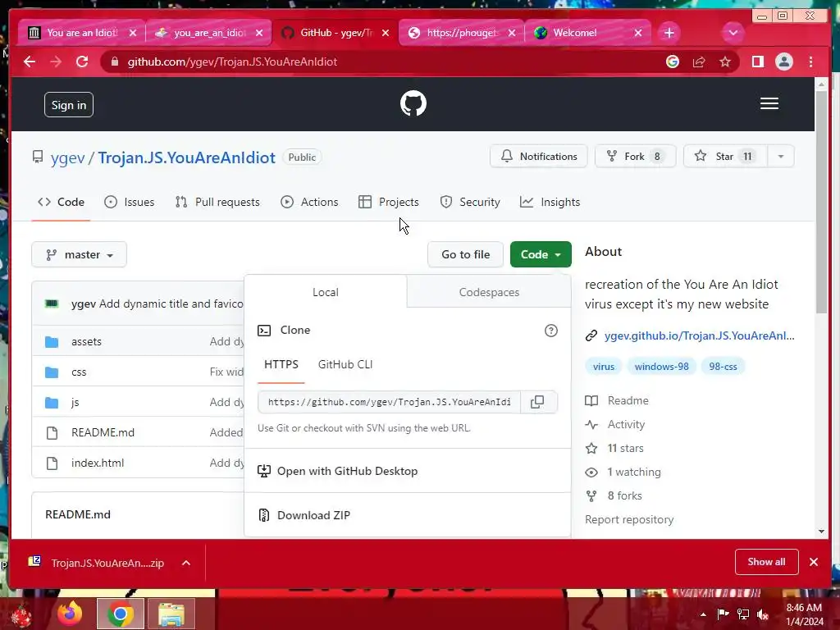Viewport: 840px width, 630px height.
Task: Click Show all downloads button
Action: pos(767,562)
